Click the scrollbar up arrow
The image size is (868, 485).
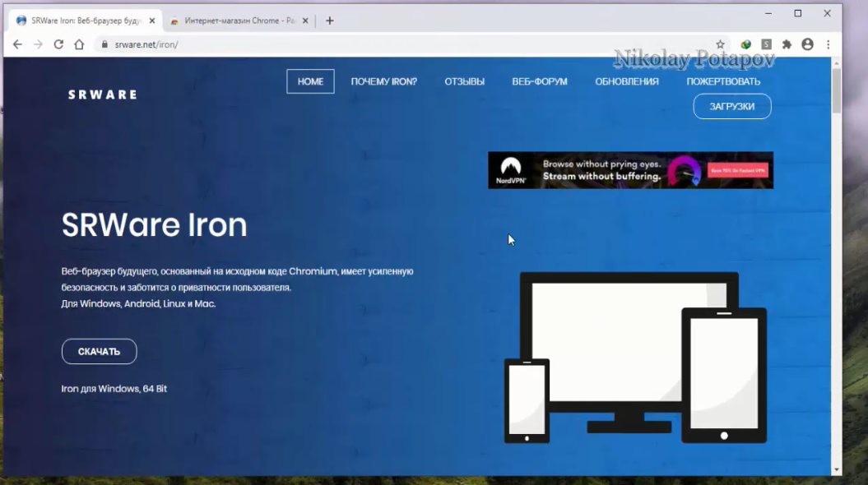(836, 63)
